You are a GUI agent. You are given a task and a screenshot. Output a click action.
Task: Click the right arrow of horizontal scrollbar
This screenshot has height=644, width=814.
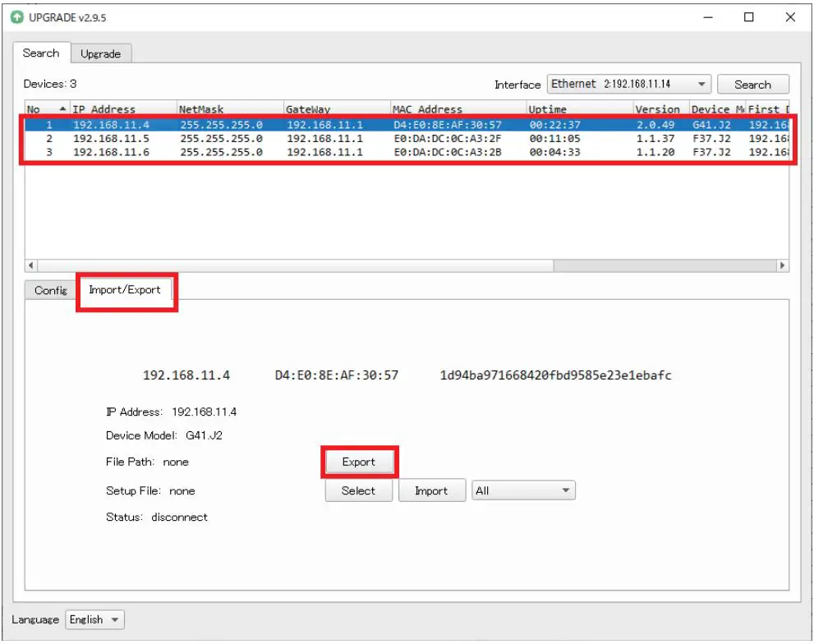coord(782,265)
